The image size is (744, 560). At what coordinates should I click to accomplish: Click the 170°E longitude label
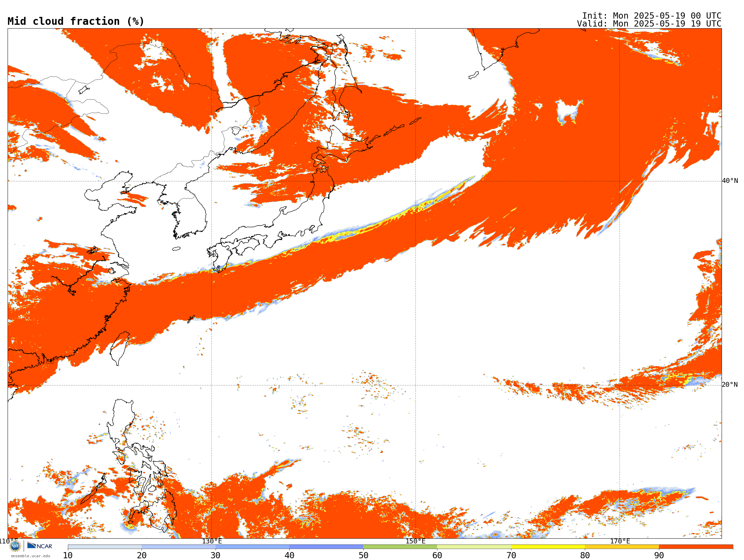click(x=620, y=541)
